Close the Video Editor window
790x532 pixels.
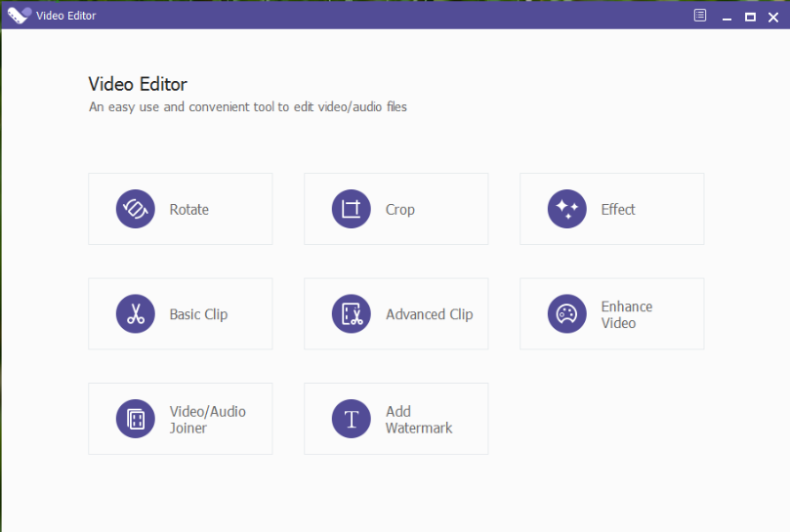[x=772, y=18]
